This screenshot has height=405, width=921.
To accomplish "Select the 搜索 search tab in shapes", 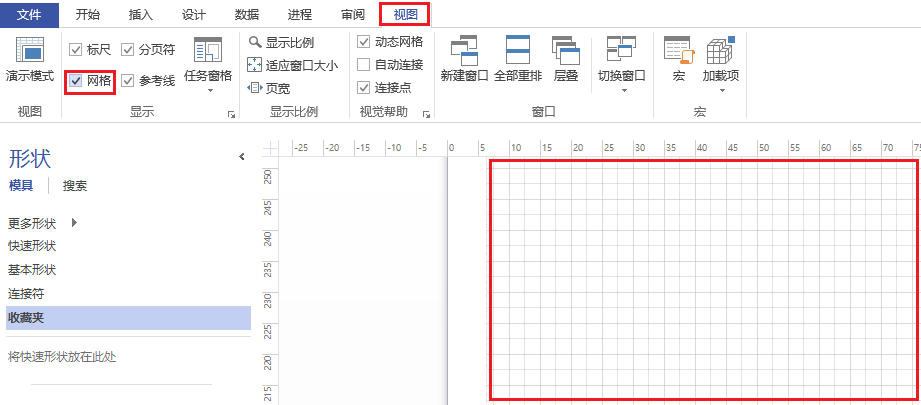I will click(75, 186).
